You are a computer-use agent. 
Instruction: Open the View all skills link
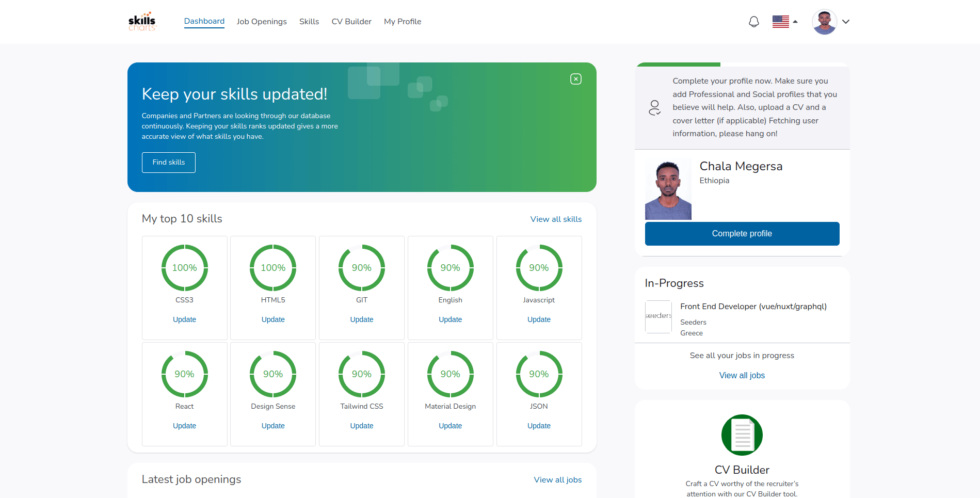point(556,219)
